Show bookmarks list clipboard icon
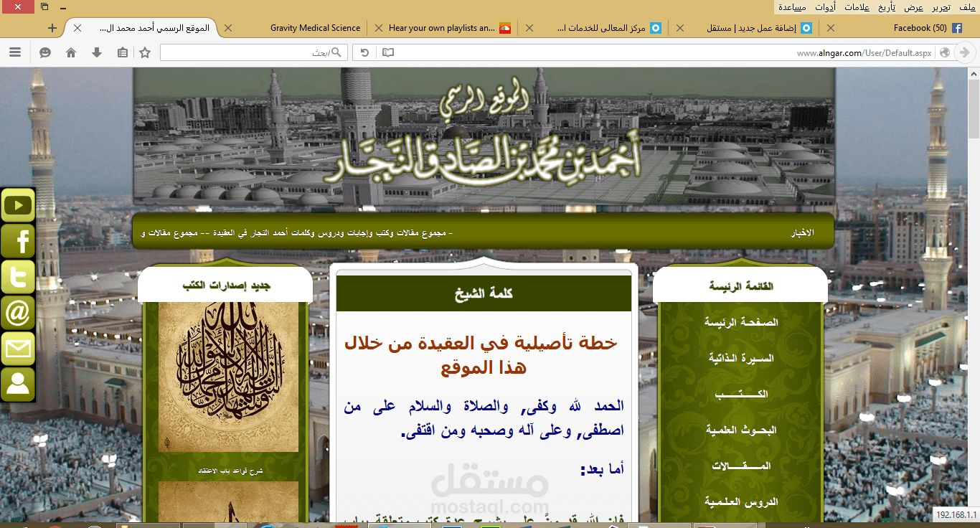 point(123,52)
